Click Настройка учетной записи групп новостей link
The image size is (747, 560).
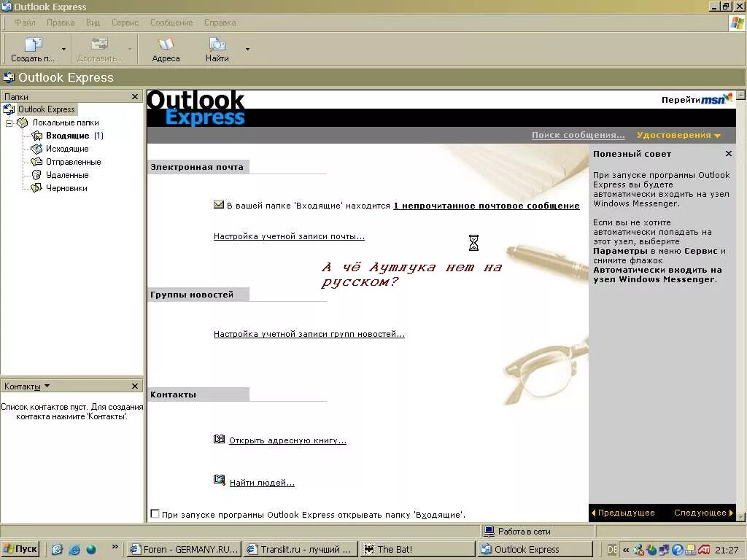[309, 334]
